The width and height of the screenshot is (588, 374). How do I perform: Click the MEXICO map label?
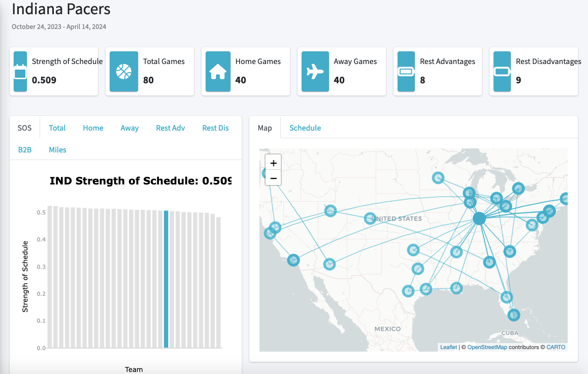388,329
